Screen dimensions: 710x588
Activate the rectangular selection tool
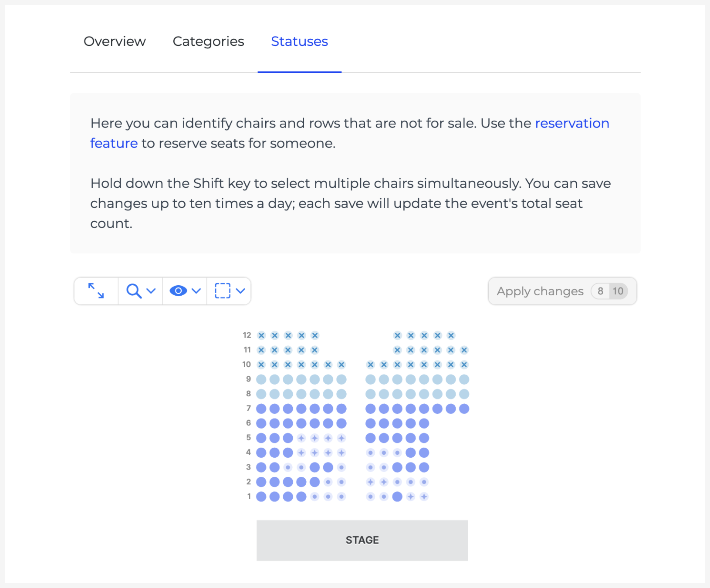point(223,291)
